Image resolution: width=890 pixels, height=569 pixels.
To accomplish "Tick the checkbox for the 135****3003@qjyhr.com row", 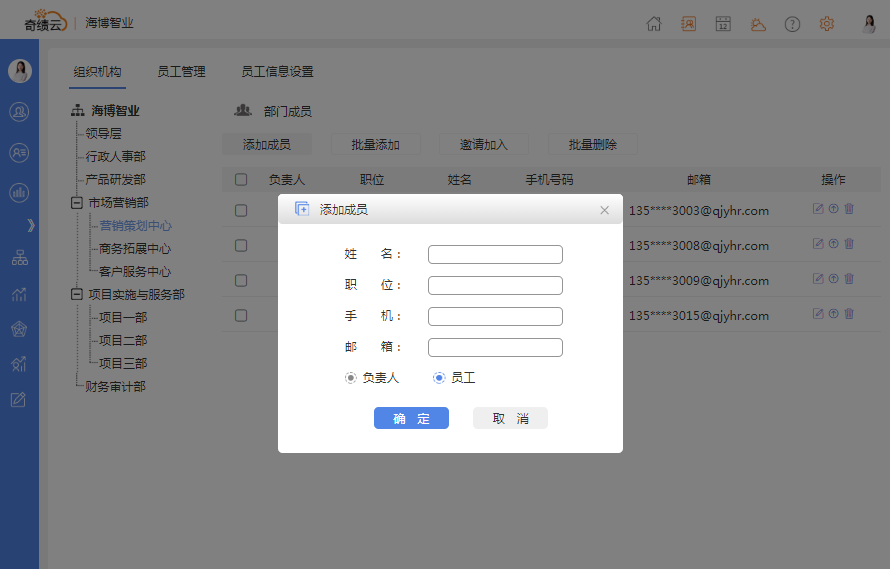I will pos(241,211).
